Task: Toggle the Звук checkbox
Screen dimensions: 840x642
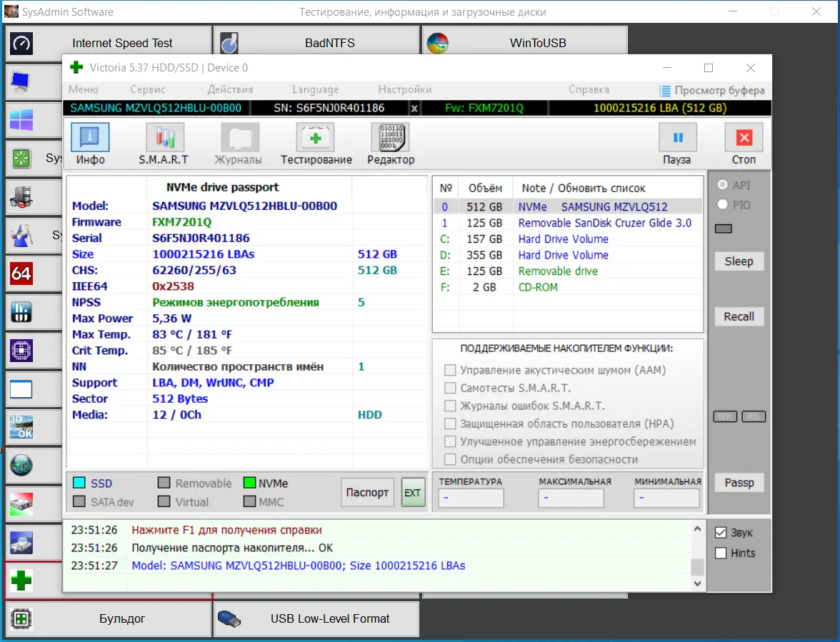Action: pyautogui.click(x=721, y=533)
